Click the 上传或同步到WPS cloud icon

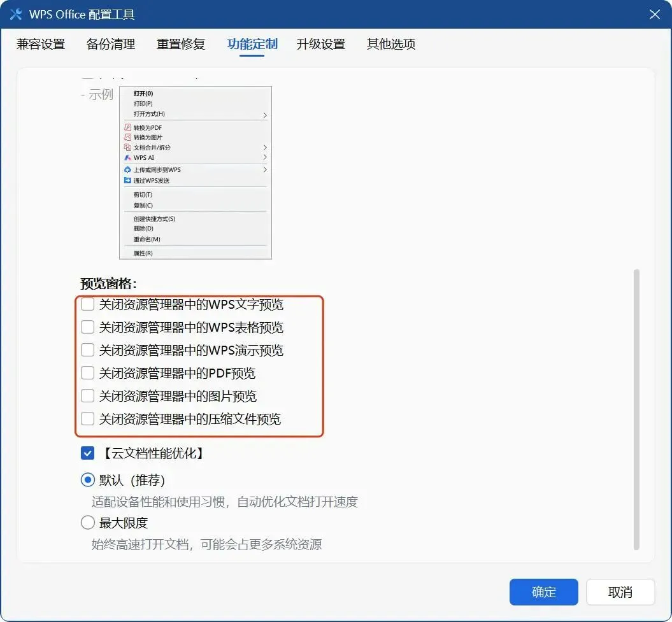(x=127, y=169)
